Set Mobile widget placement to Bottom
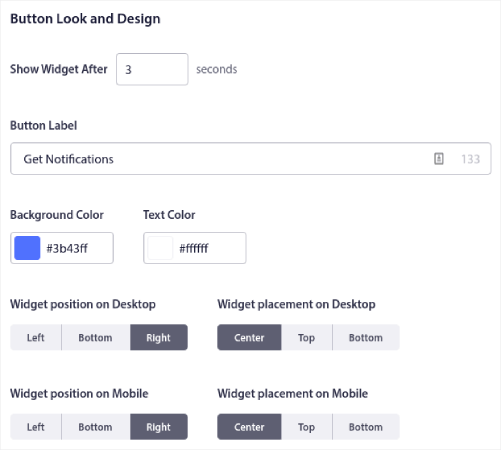This screenshot has height=450, width=501. (x=366, y=427)
